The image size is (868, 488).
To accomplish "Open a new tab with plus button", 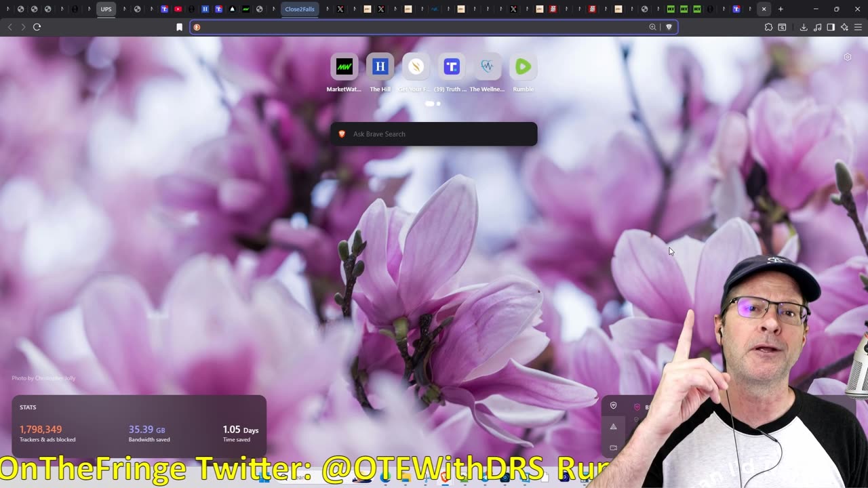I will 781,9.
